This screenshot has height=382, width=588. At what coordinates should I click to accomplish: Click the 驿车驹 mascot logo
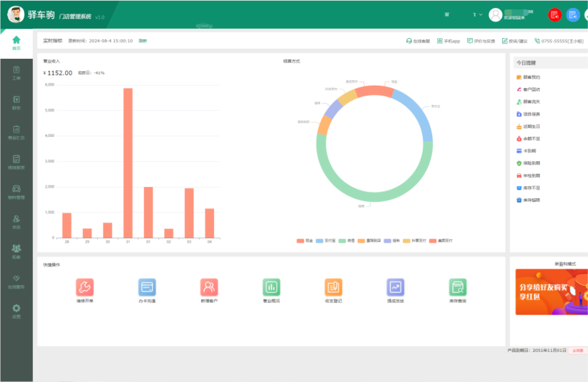point(16,15)
